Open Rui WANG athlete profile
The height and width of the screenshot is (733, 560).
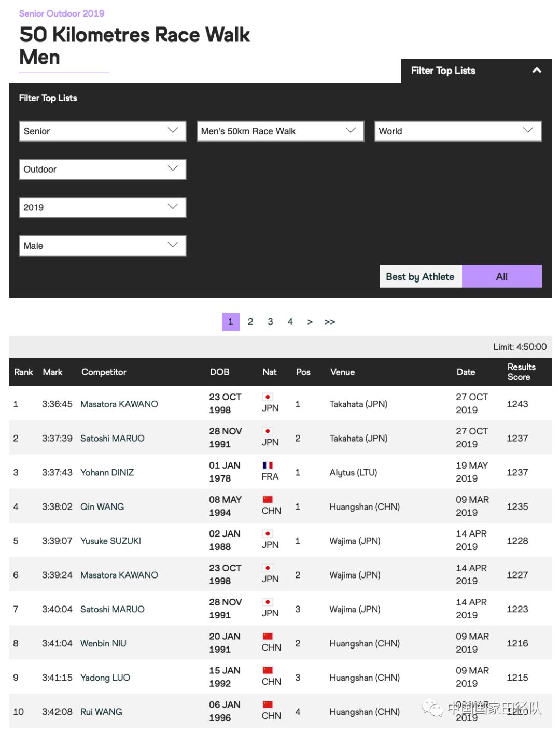[101, 712]
